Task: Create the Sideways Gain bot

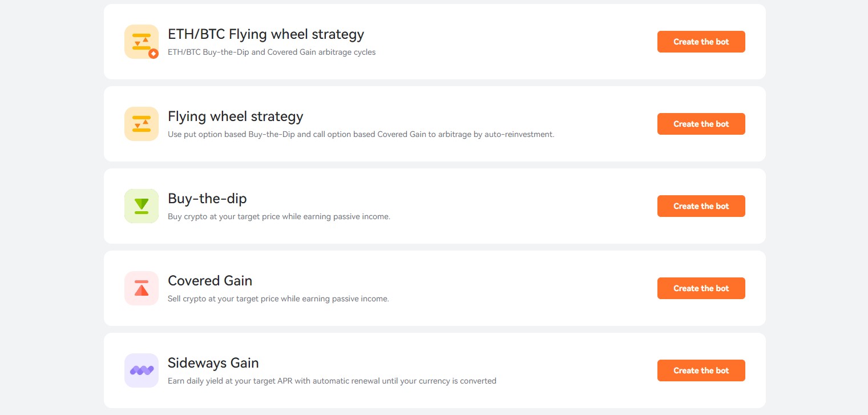Action: [701, 370]
